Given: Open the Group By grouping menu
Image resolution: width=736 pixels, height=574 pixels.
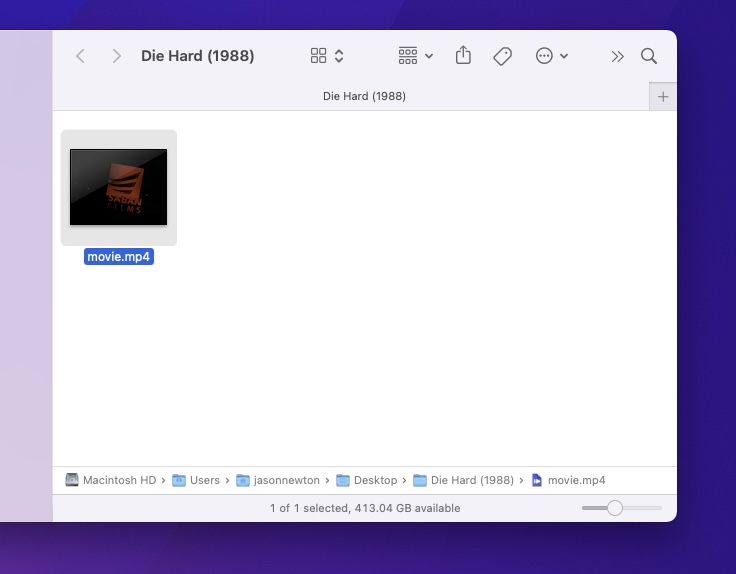Looking at the screenshot, I should click(415, 56).
